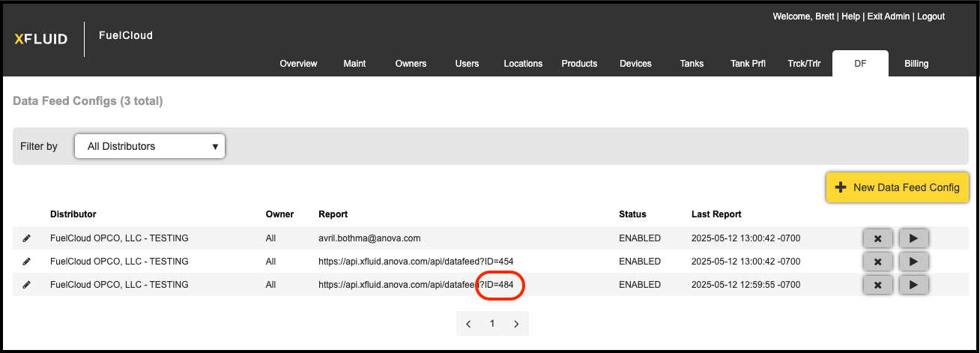This screenshot has height=353, width=980.
Task: Click the Welcome, Brett text
Action: 803,16
